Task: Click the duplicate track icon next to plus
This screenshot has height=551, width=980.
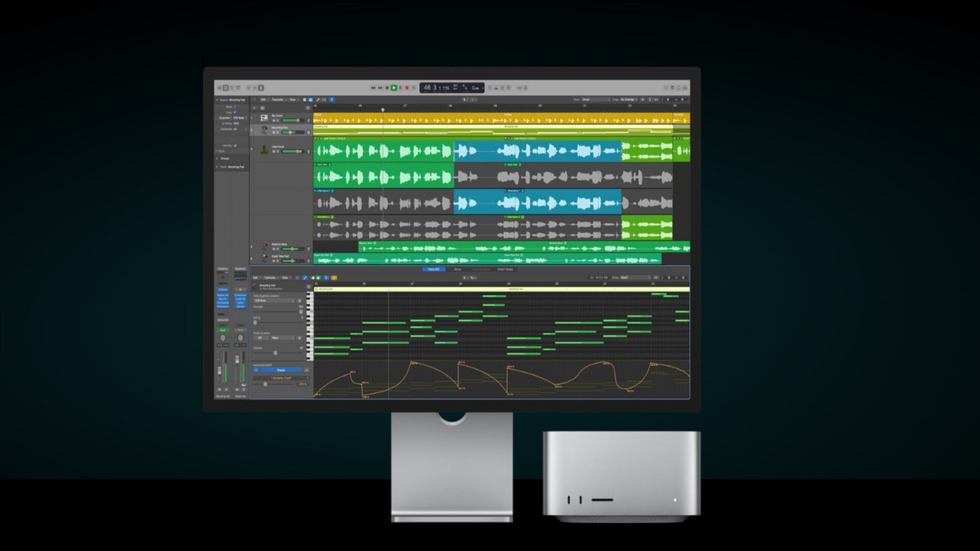Action: pos(262,108)
